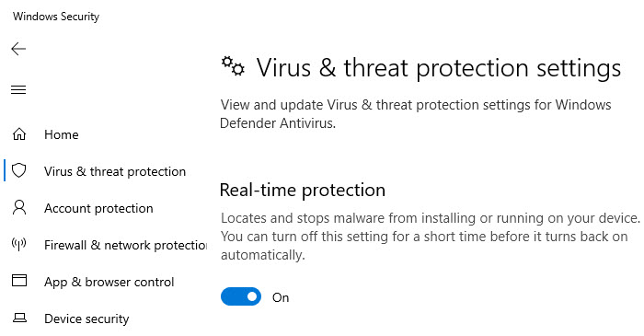The width and height of the screenshot is (644, 336).
Task: Open App & browser control section
Action: coord(109,282)
